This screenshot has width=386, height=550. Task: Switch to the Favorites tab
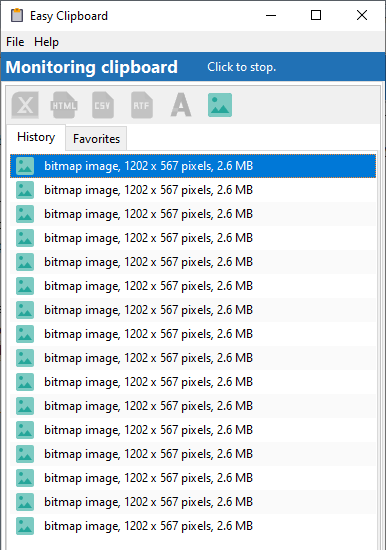click(96, 139)
